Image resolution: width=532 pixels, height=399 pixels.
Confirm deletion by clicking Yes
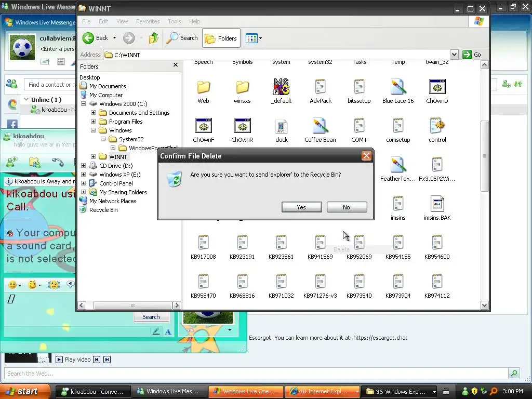(x=302, y=207)
